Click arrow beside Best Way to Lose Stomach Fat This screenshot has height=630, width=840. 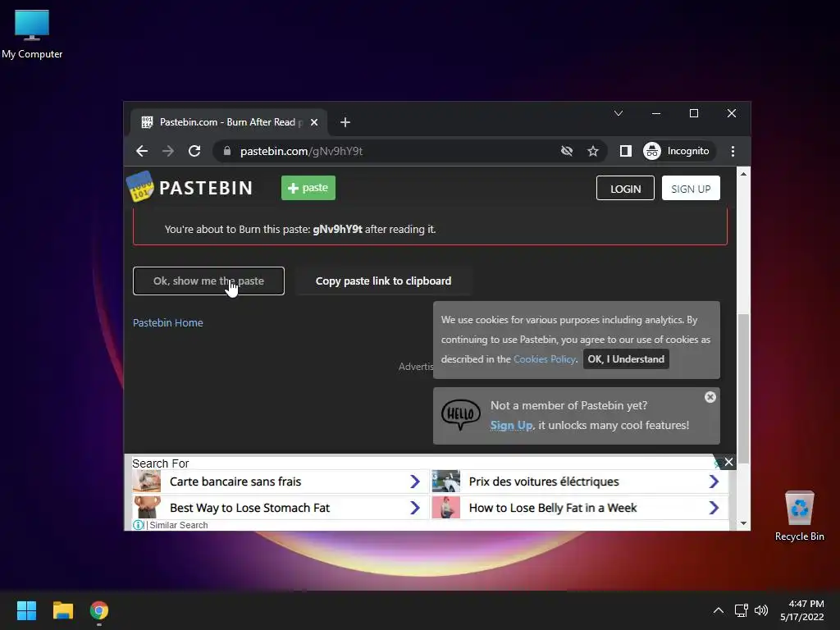click(414, 508)
